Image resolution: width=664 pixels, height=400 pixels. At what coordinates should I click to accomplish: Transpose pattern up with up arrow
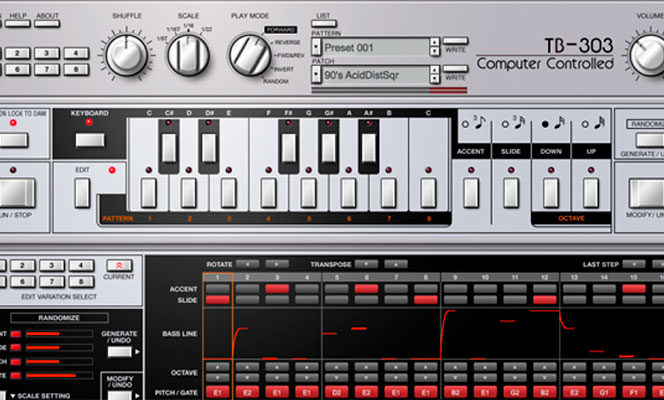tap(396, 264)
